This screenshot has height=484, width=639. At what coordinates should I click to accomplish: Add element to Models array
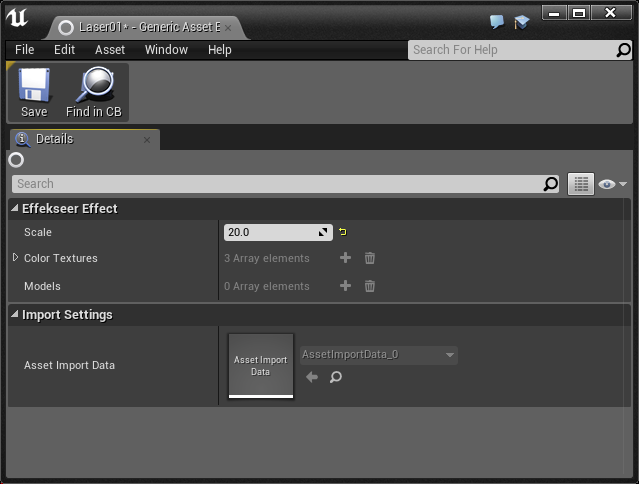coord(345,286)
